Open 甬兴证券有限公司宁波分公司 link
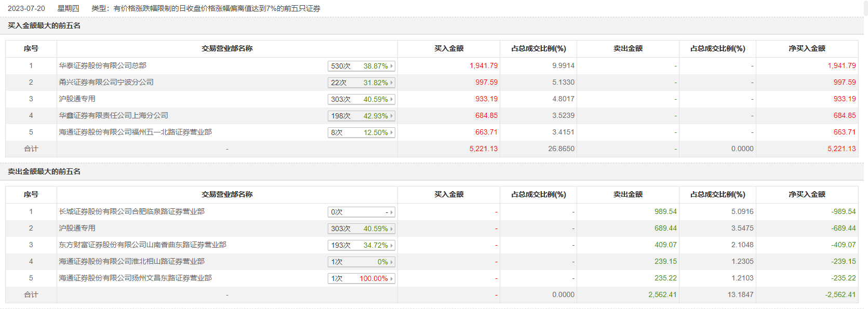Screen dimensions: 868x309 click(x=106, y=82)
